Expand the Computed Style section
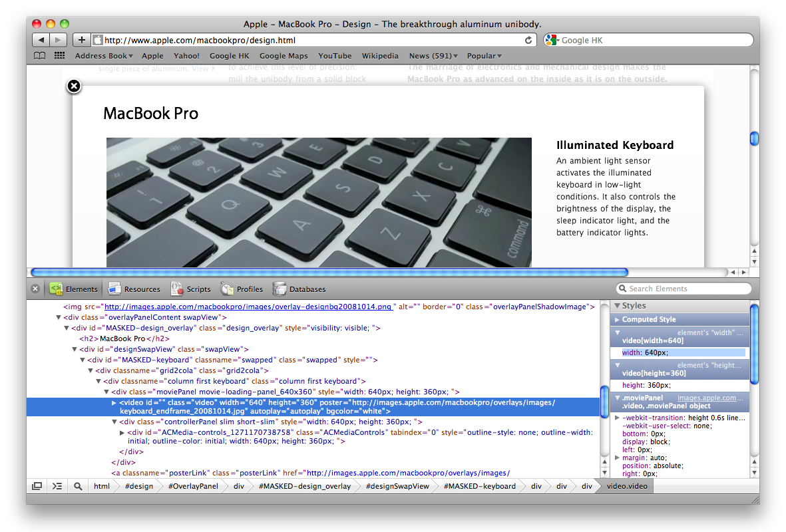The height and width of the screenshot is (532, 786). [617, 320]
